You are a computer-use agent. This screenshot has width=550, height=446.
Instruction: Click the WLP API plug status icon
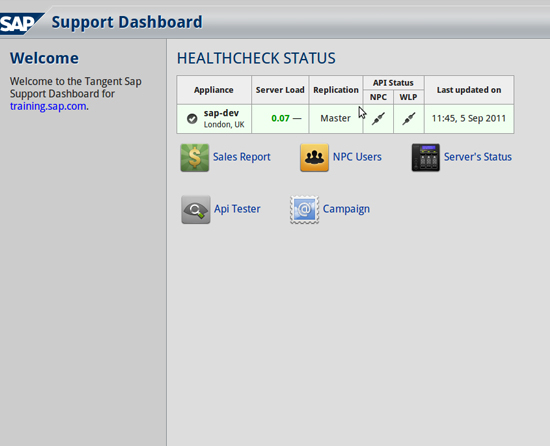coord(409,119)
